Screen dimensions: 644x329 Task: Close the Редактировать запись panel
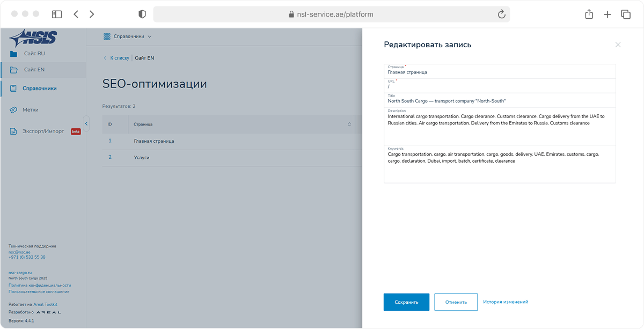[618, 45]
